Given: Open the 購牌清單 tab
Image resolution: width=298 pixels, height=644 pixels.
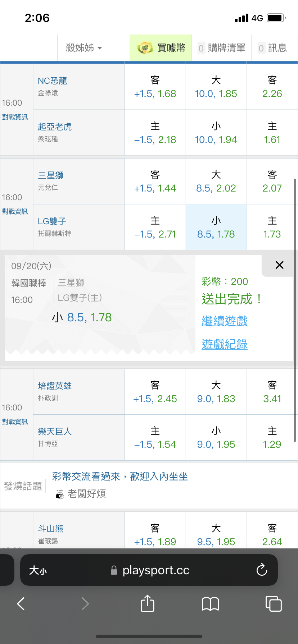Looking at the screenshot, I should pyautogui.click(x=222, y=48).
